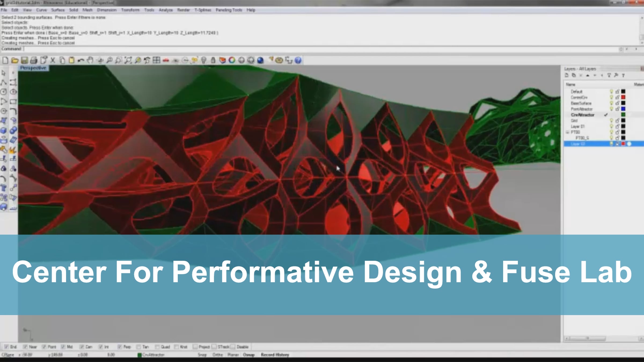Toggle the Tan osnap checkbox
644x362 pixels.
(x=138, y=347)
